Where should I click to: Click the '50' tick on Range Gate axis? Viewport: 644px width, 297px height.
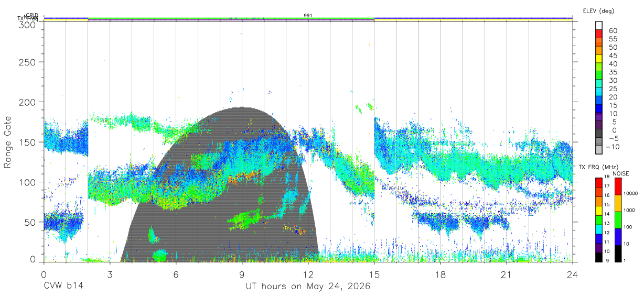click(x=30, y=222)
